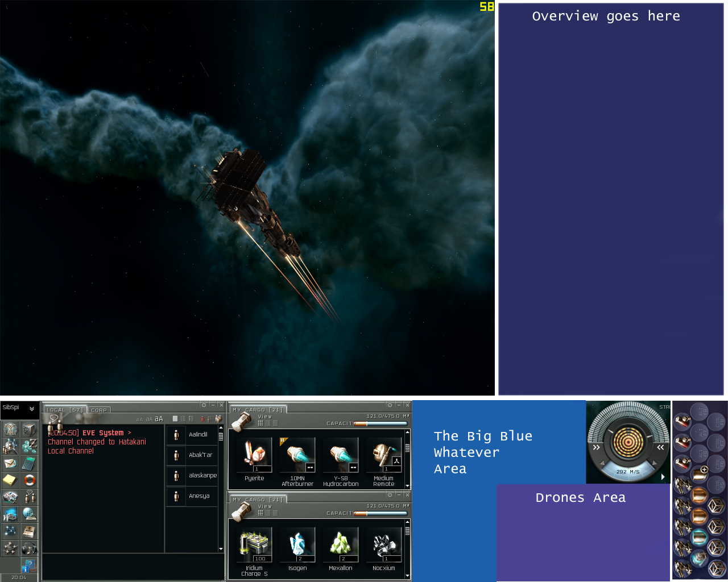The image size is (728, 582).
Task: Pin the cargo window containing Pyerite
Action: pos(390,405)
